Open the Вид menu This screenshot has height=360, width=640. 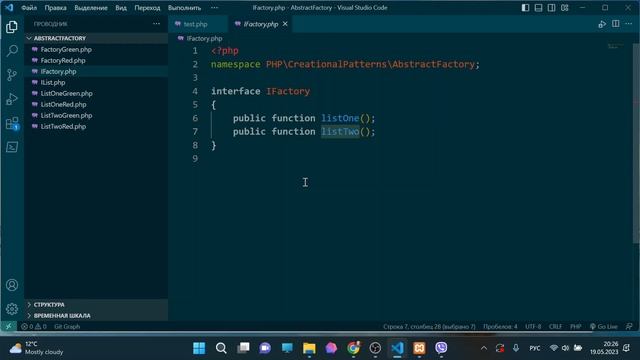pyautogui.click(x=121, y=8)
